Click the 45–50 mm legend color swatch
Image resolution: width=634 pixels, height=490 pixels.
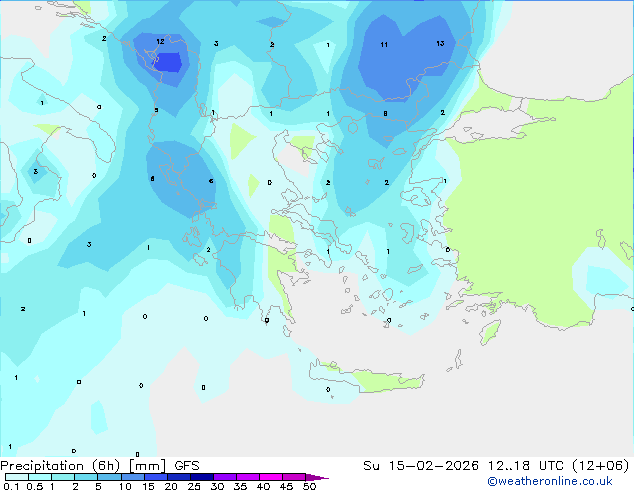point(294,477)
